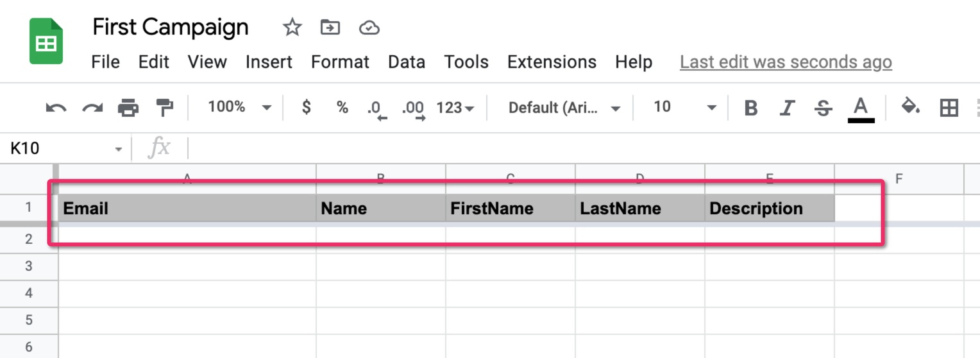Toggle italic formatting
Image resolution: width=980 pixels, height=358 pixels.
(x=787, y=108)
